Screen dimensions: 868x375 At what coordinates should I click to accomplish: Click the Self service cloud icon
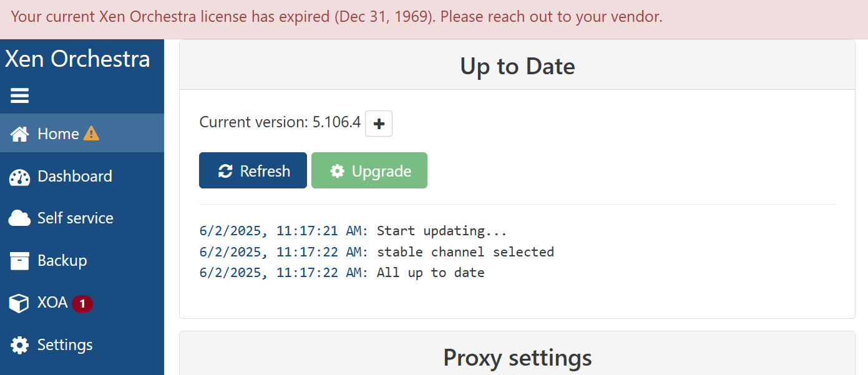click(19, 218)
